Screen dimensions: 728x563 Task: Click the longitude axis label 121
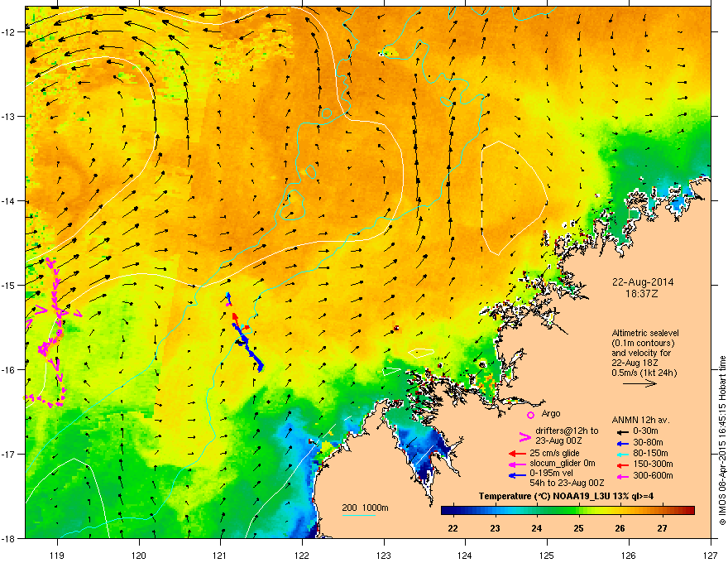point(220,555)
